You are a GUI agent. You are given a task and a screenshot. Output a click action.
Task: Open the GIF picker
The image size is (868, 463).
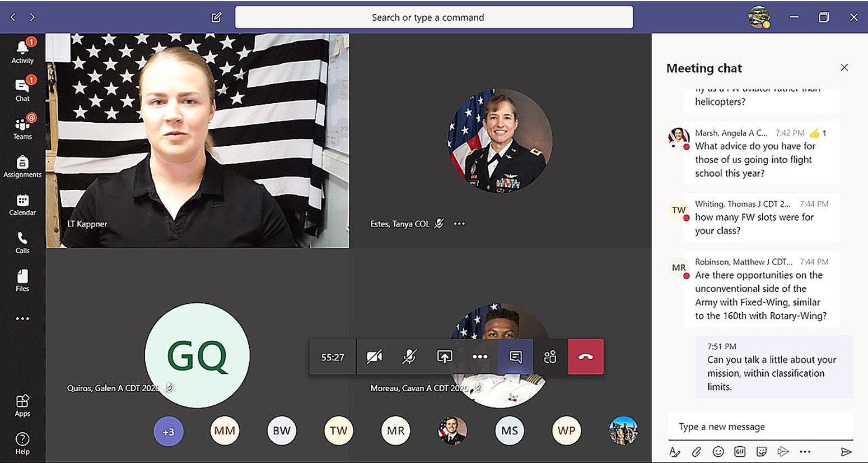[740, 452]
